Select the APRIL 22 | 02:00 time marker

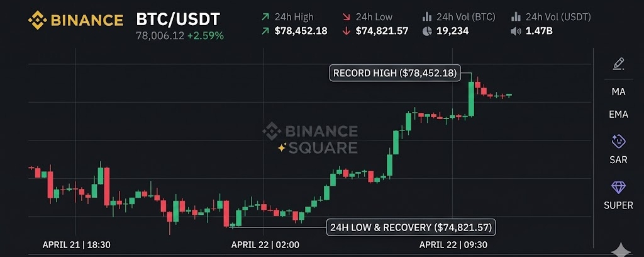pyautogui.click(x=265, y=245)
